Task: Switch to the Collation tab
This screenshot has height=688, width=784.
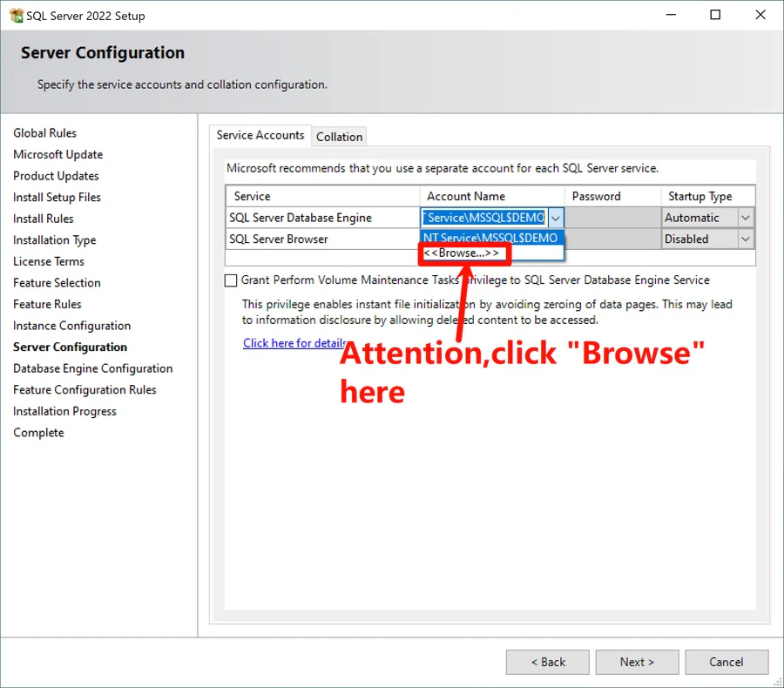Action: 339,137
